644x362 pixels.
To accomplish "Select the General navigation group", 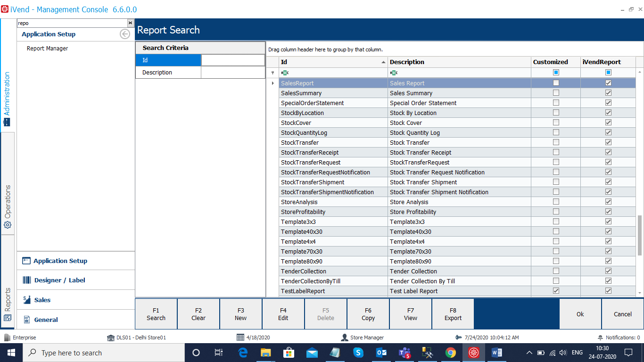I will point(76,320).
